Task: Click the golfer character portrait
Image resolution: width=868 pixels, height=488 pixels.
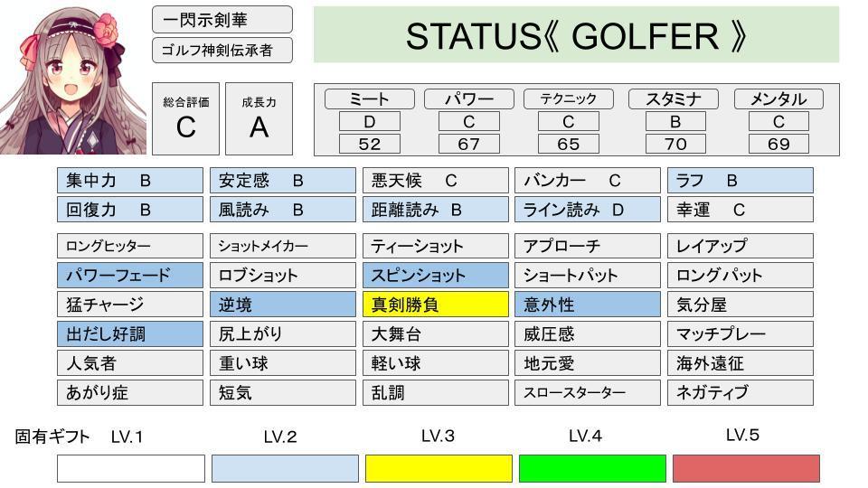Action: [74, 80]
